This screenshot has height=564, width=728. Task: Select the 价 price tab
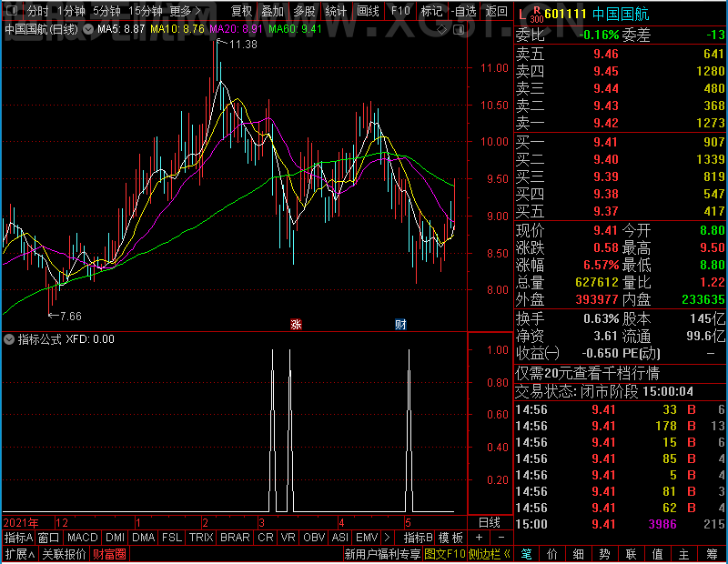pyautogui.click(x=552, y=554)
